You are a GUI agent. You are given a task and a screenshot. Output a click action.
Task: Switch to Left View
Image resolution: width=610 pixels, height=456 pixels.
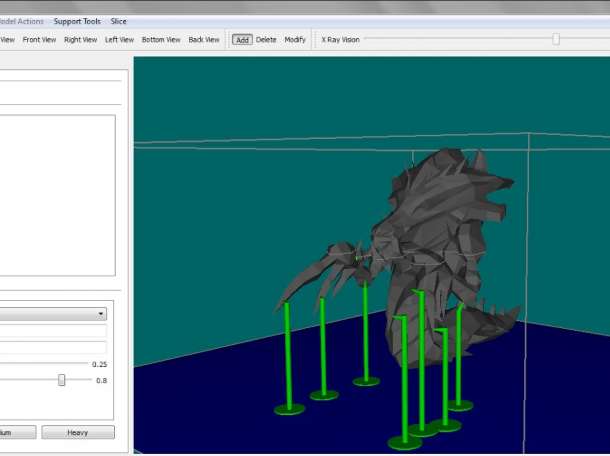(x=119, y=40)
